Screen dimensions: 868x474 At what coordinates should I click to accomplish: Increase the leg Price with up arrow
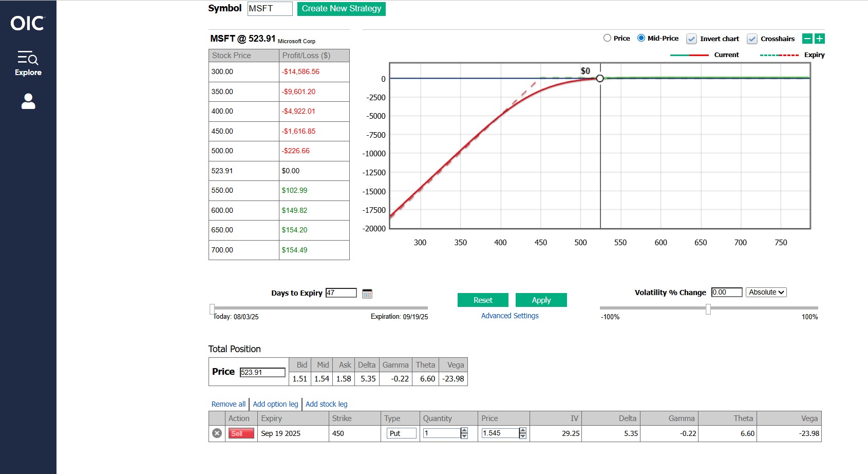pos(523,431)
